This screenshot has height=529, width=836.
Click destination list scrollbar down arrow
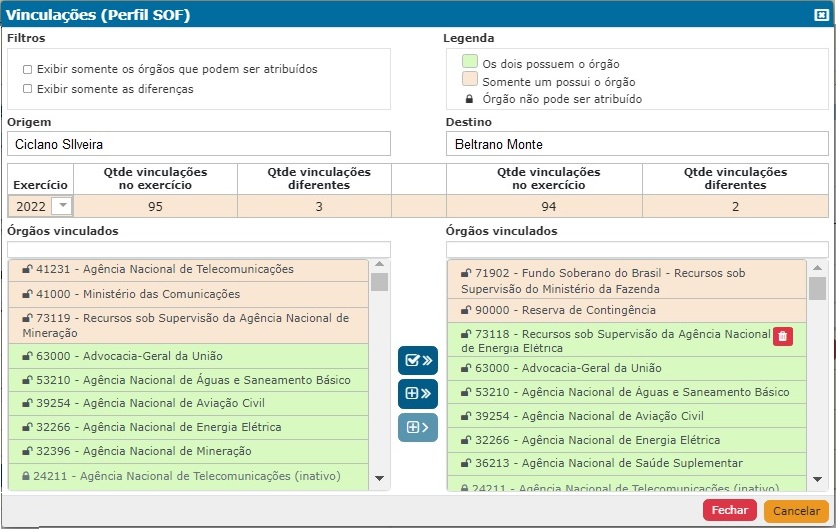817,479
